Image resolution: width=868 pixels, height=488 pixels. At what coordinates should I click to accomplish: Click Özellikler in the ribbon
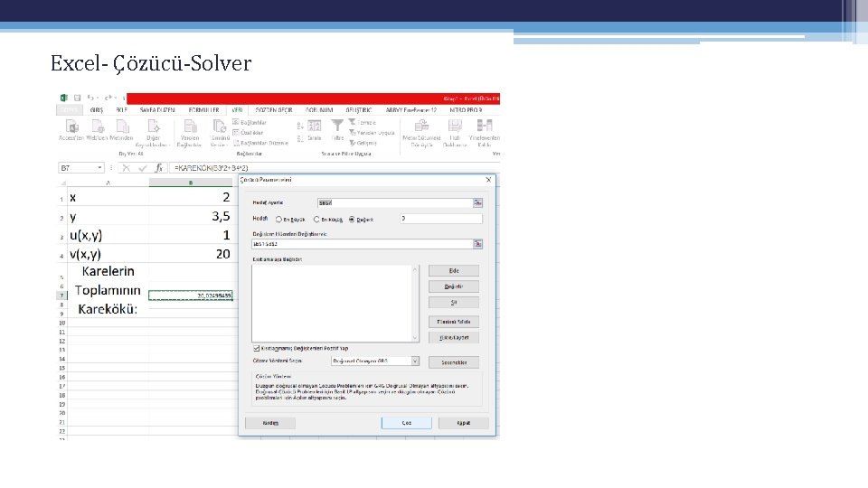[x=248, y=133]
